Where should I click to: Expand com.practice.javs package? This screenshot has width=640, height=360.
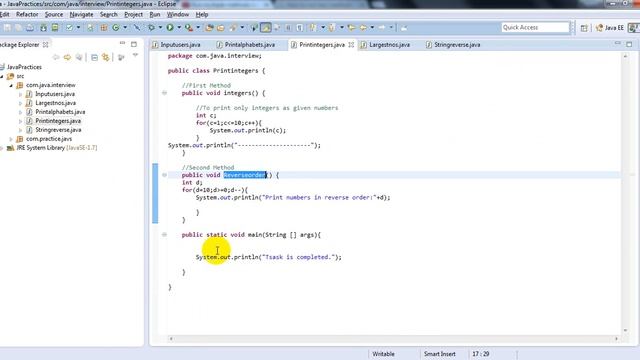[x=11, y=139]
